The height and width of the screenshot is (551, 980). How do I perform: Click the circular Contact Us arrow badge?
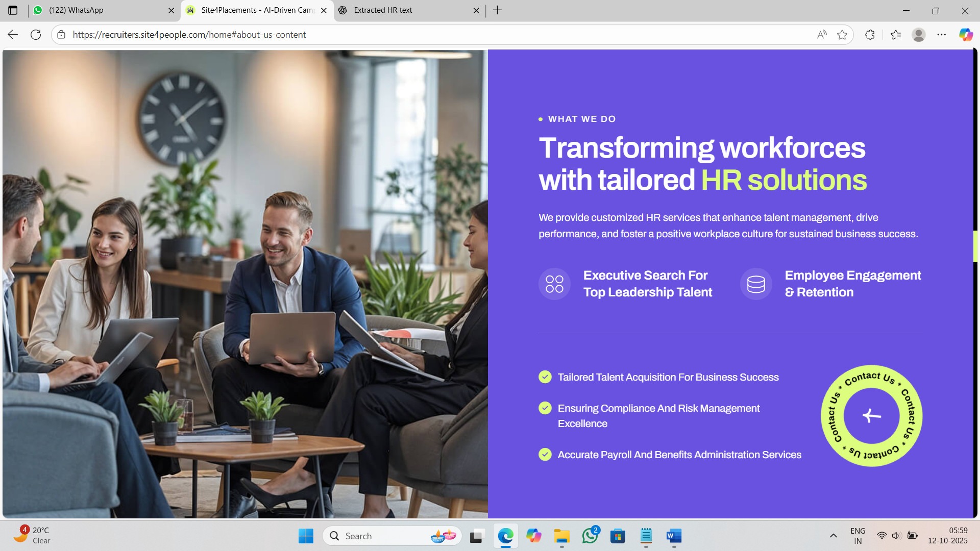coord(871,416)
